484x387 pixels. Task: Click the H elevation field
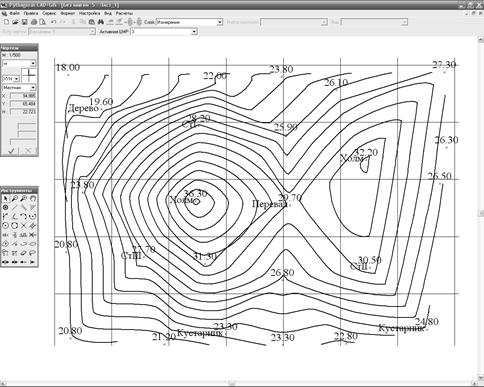23,112
